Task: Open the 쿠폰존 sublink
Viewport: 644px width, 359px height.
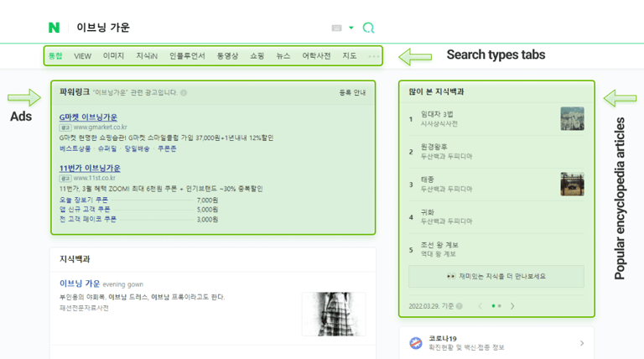Action: 167,148
